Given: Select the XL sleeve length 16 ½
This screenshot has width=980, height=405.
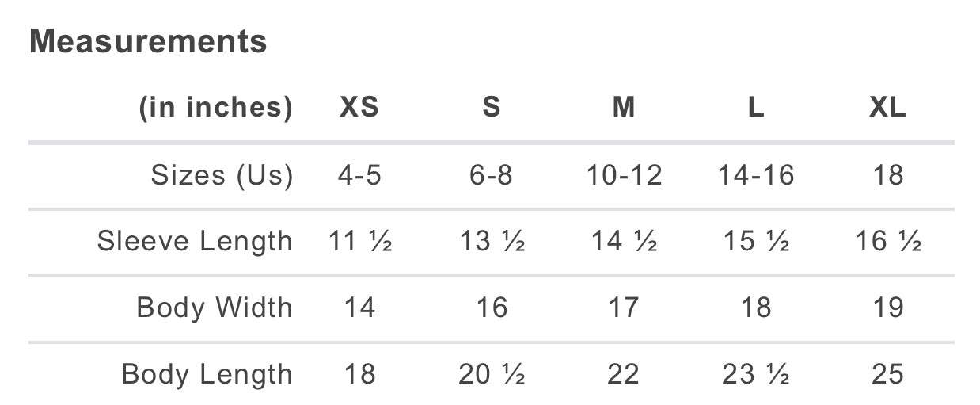Looking at the screenshot, I should tap(888, 241).
